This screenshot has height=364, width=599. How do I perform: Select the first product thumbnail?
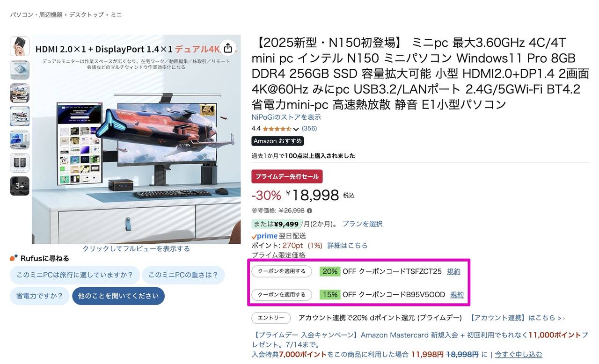pos(20,46)
